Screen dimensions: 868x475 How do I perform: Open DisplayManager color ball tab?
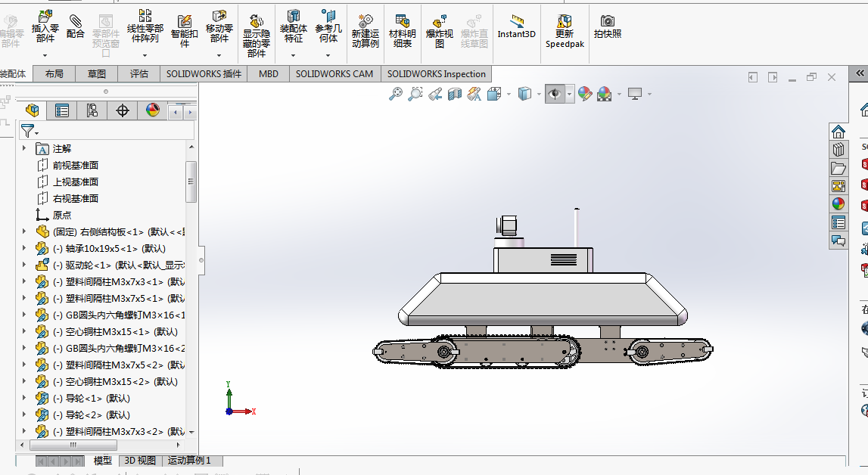click(x=153, y=110)
